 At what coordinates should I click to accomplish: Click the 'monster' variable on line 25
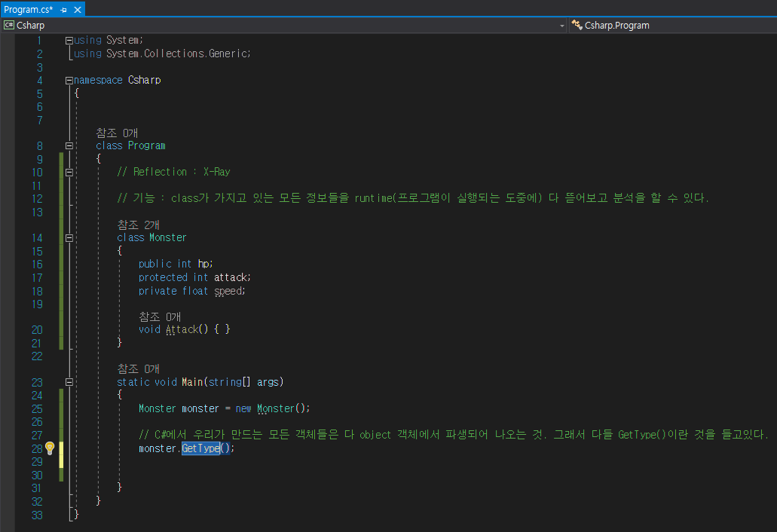(x=200, y=408)
